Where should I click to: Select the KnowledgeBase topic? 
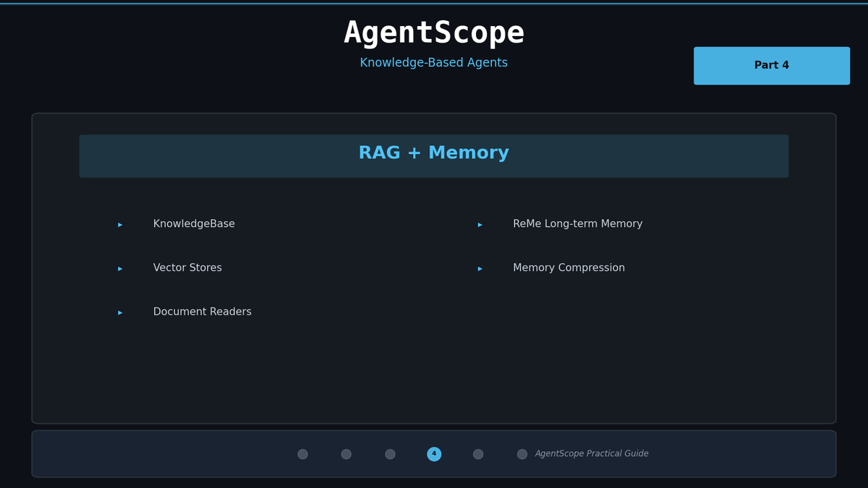(194, 223)
